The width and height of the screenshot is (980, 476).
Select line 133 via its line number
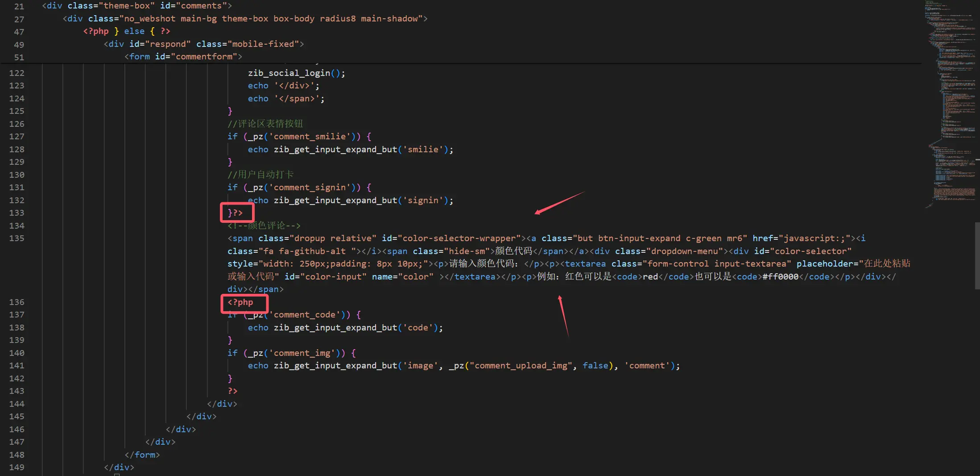coord(17,213)
